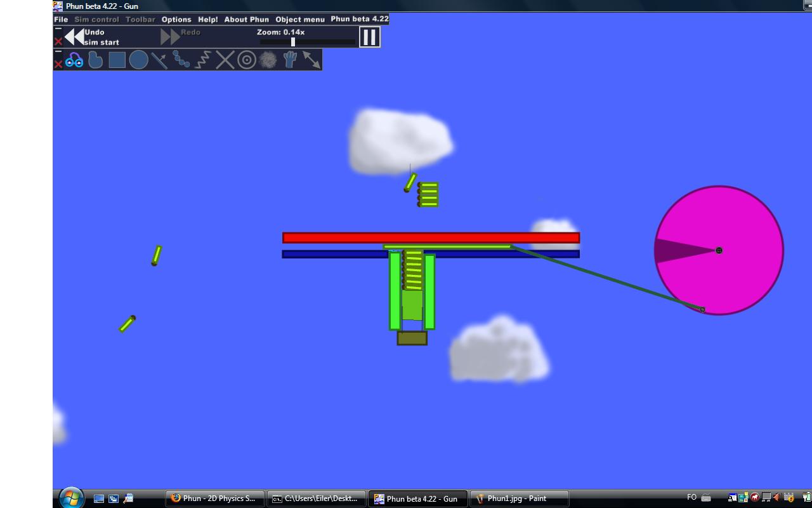
Task: Select the chain tool icon
Action: click(181, 60)
